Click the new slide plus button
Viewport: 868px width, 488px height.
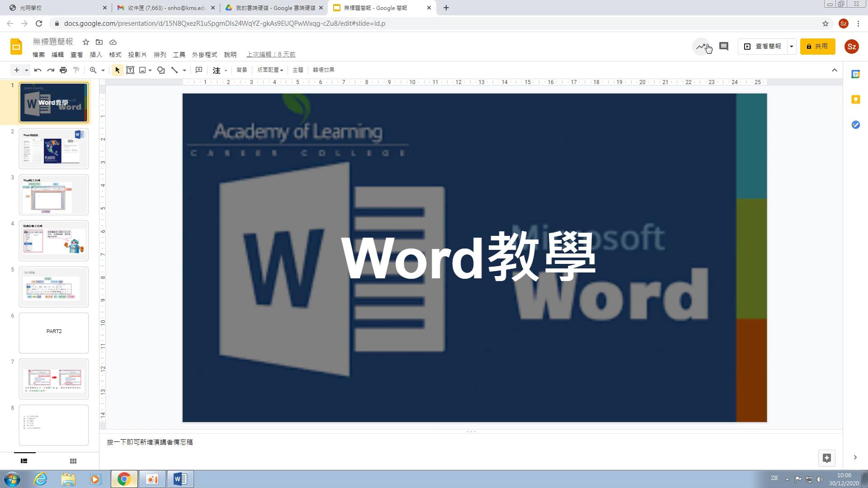pos(17,70)
